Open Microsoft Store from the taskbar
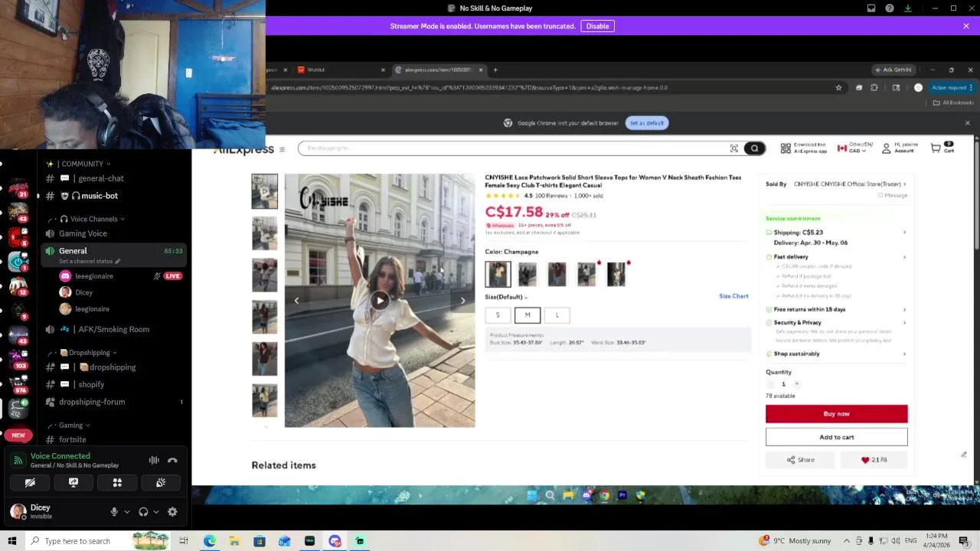This screenshot has height=551, width=980. 260,541
